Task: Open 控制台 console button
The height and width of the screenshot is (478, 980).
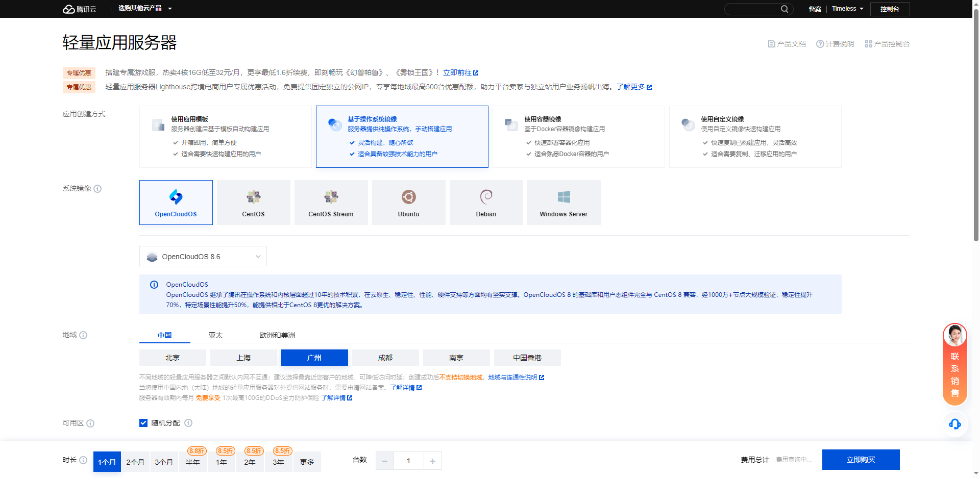Action: pos(890,9)
